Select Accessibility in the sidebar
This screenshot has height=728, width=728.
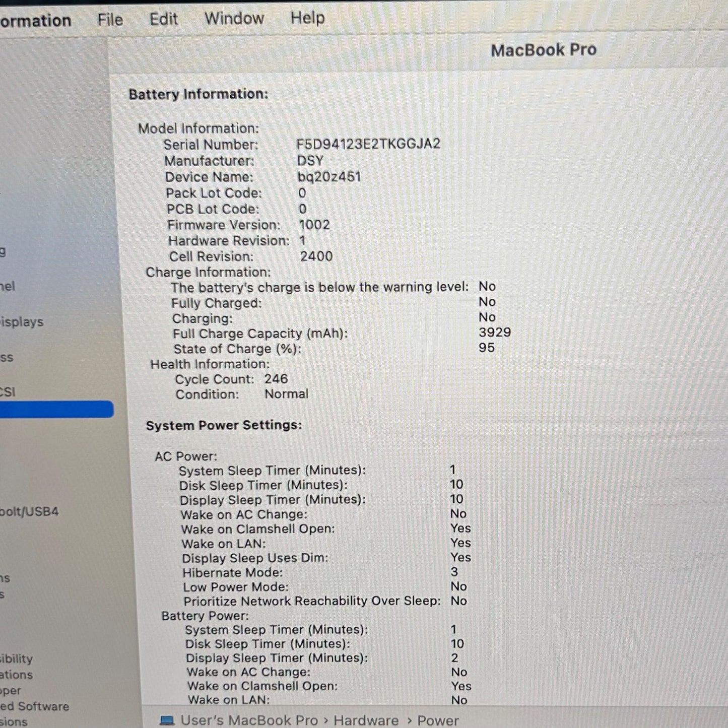pos(17,659)
